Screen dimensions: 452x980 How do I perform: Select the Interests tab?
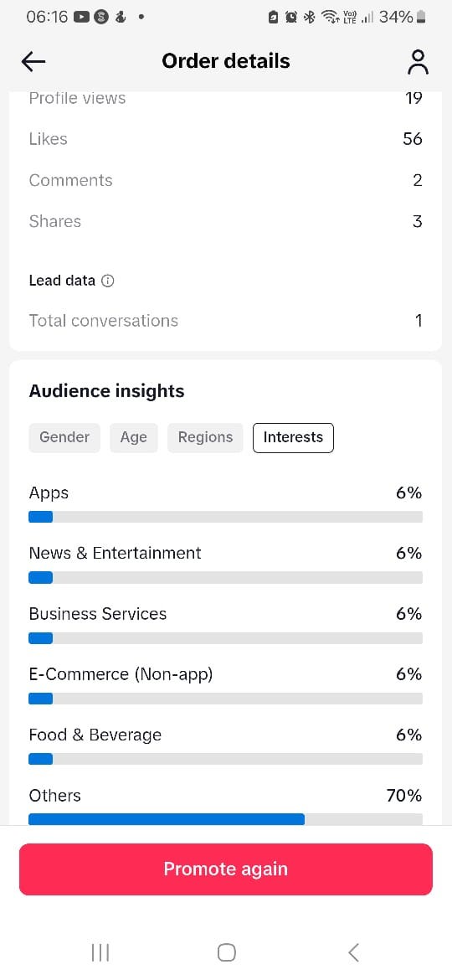tap(294, 437)
